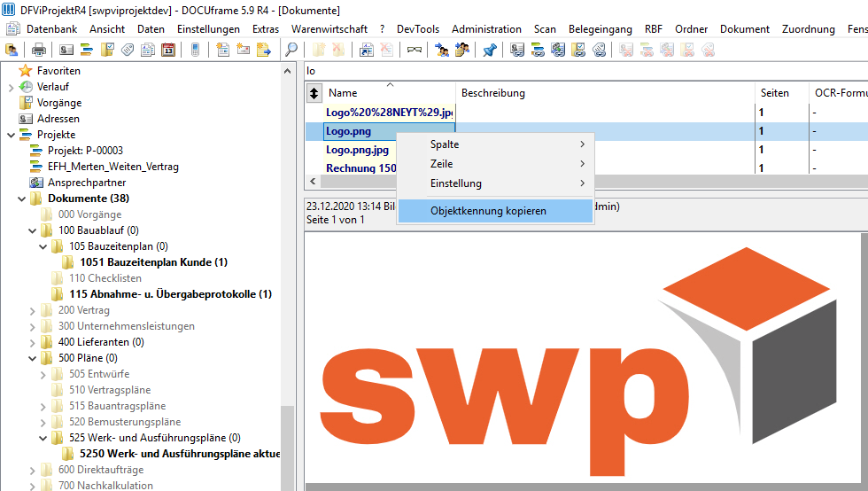Click the price tag toolbar icon
The height and width of the screenshot is (491, 868).
click(x=128, y=51)
